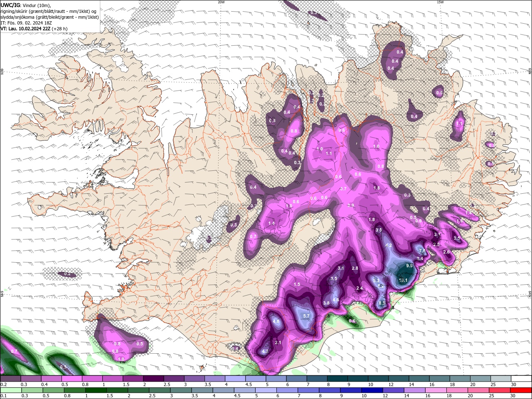Pick top-row legend swatch between 0.2 and 0.3

click(x=10, y=379)
